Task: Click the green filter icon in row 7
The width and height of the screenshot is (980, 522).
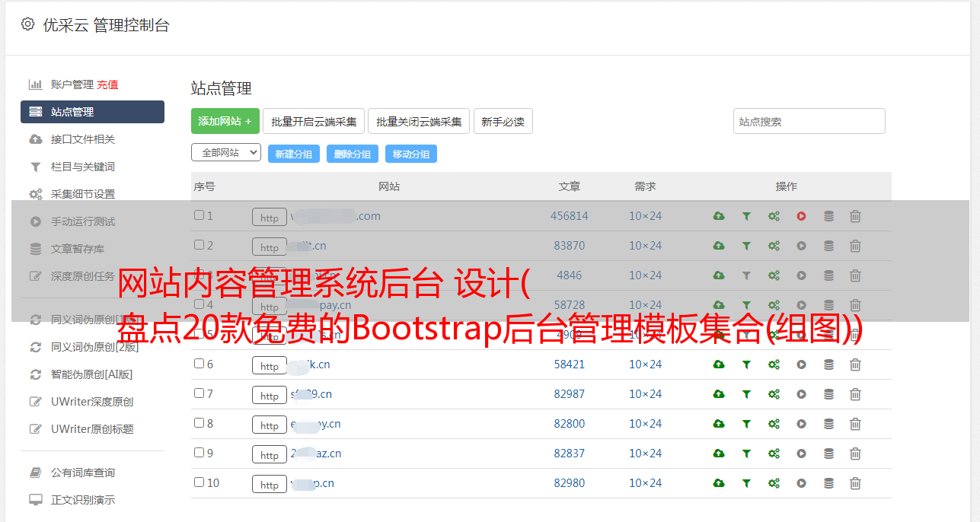Action: coord(746,394)
